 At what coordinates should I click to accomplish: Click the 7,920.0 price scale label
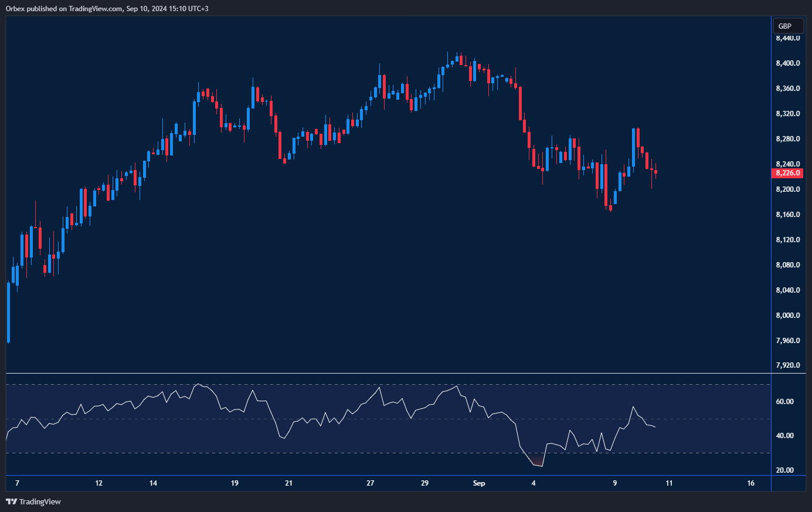(787, 365)
